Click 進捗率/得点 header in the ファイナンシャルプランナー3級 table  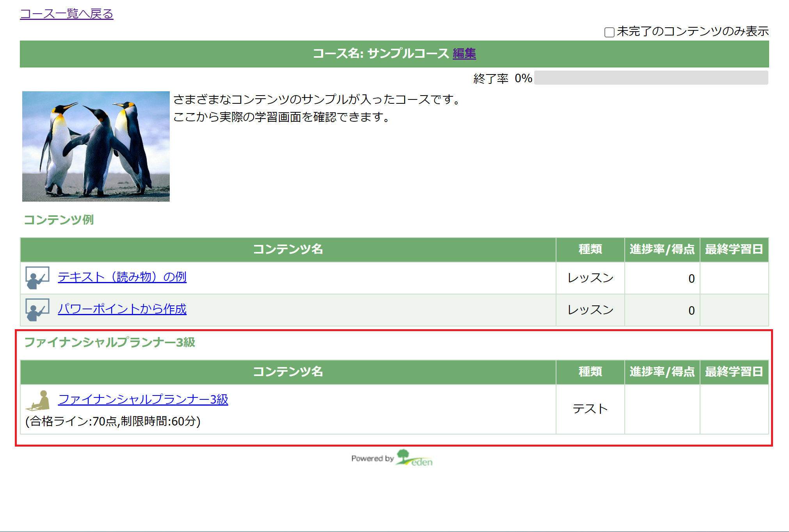click(662, 372)
